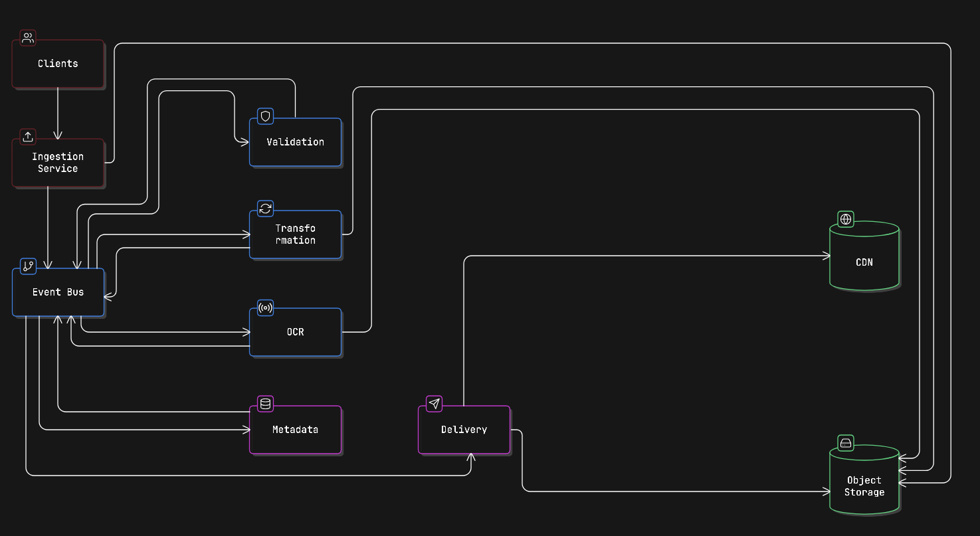Select the server icon above Object Storage
The height and width of the screenshot is (536, 980).
844,444
